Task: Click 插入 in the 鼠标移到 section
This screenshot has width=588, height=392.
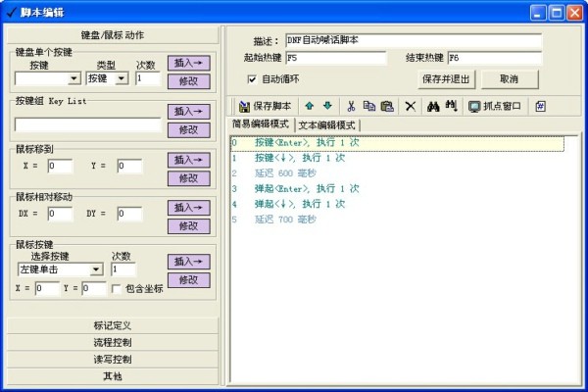Action: (x=188, y=160)
